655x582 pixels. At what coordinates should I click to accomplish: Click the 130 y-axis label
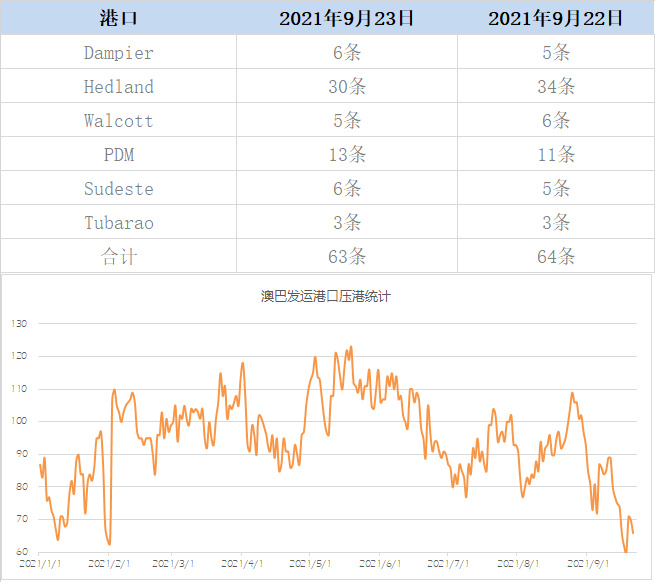tap(19, 323)
